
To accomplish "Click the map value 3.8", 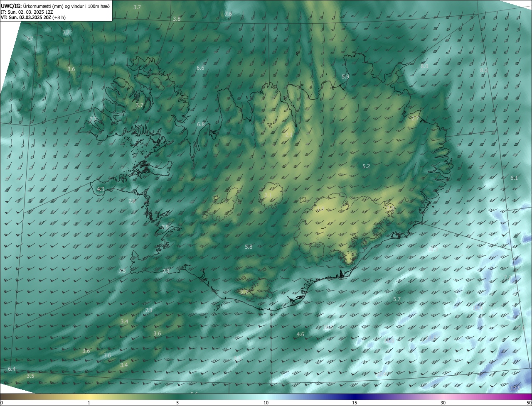I will pyautogui.click(x=177, y=19).
